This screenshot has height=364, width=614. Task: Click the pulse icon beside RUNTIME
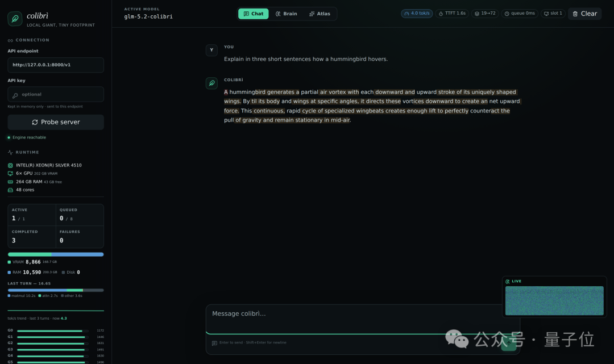(10, 153)
